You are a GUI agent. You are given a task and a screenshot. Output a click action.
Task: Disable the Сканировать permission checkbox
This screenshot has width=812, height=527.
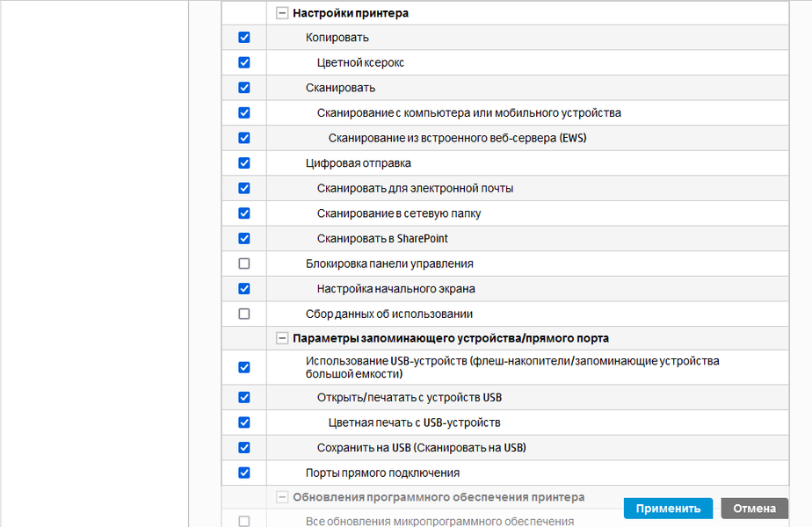[244, 88]
